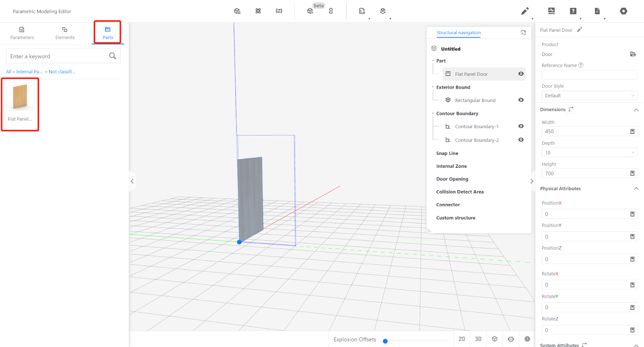Open the Elements tab
This screenshot has width=644, height=347.
point(65,33)
